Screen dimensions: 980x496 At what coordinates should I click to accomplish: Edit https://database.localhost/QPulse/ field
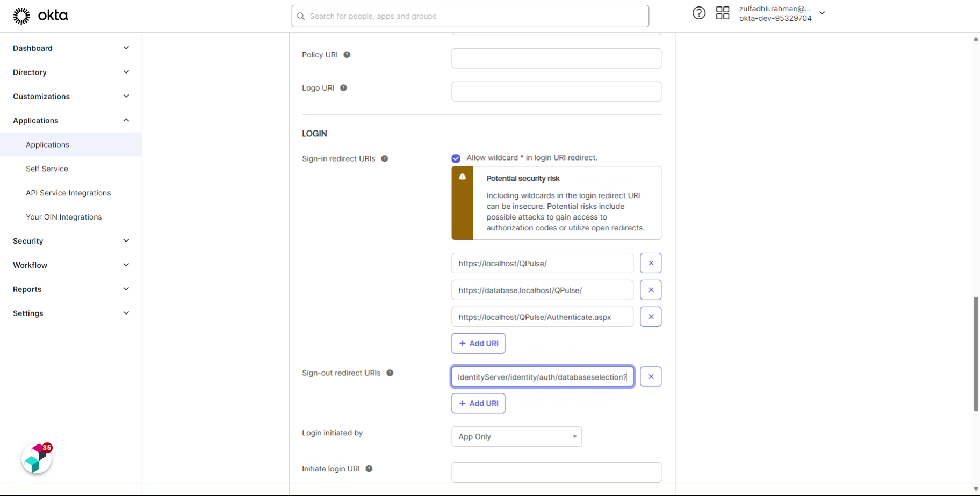(542, 290)
